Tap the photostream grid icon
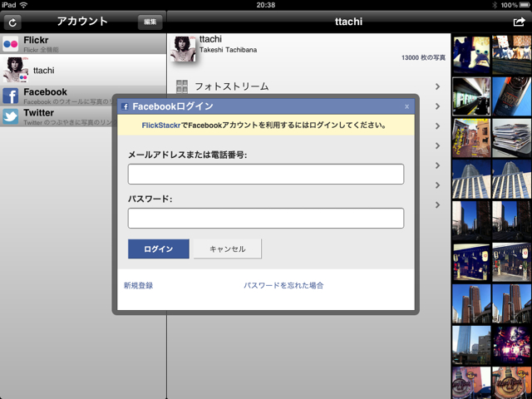Image resolution: width=532 pixels, height=399 pixels. tap(180, 86)
